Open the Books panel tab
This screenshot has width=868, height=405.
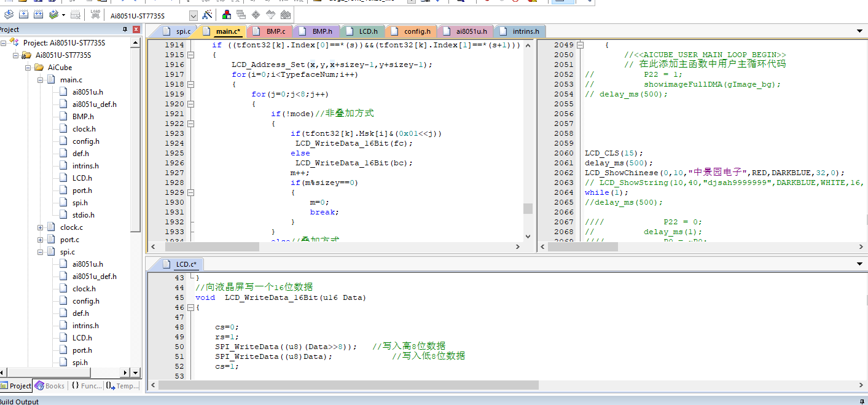point(50,386)
